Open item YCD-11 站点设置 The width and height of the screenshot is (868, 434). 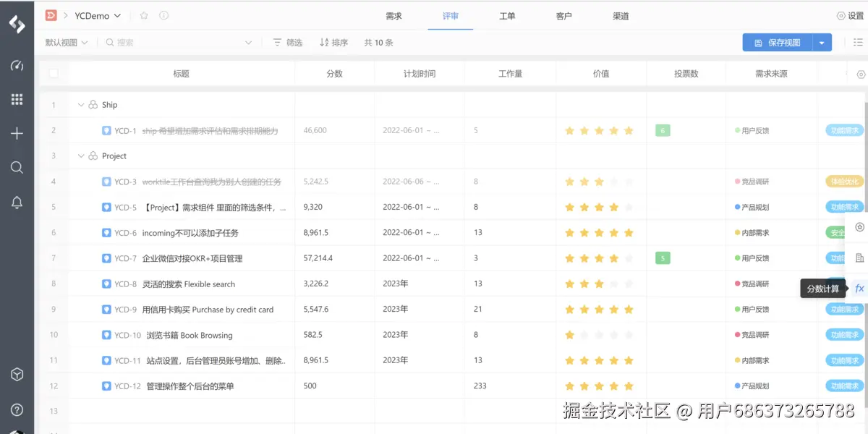216,360
